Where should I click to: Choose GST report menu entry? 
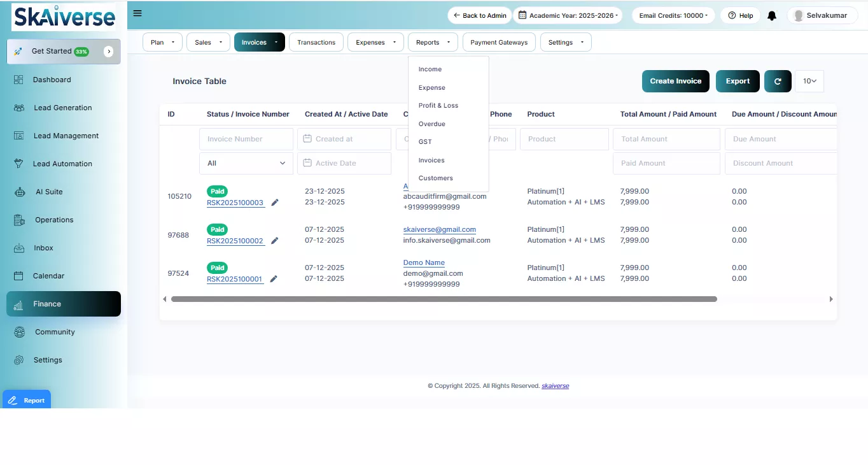424,142
